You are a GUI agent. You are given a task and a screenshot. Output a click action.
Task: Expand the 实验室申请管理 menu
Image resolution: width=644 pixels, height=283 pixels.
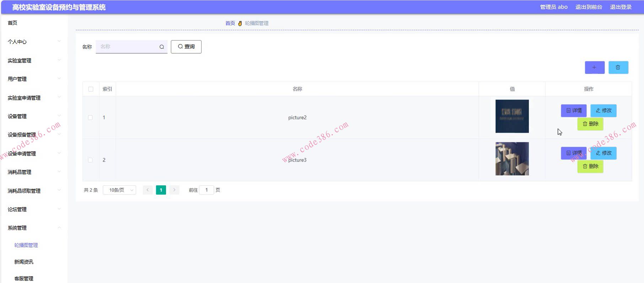click(x=34, y=98)
